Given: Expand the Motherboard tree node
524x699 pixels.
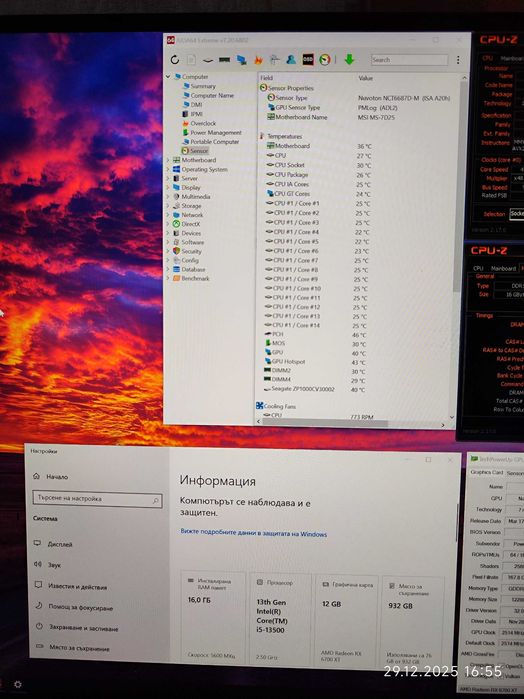Looking at the screenshot, I should coord(168,160).
